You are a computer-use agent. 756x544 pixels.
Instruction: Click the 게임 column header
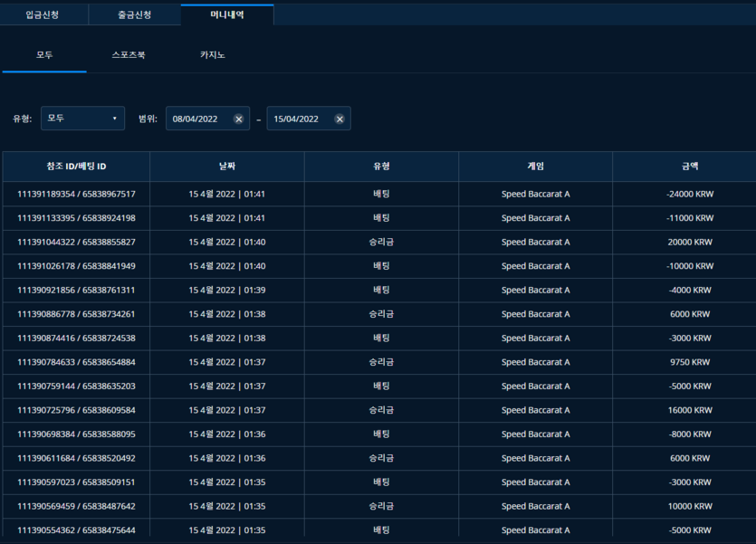[536, 167]
